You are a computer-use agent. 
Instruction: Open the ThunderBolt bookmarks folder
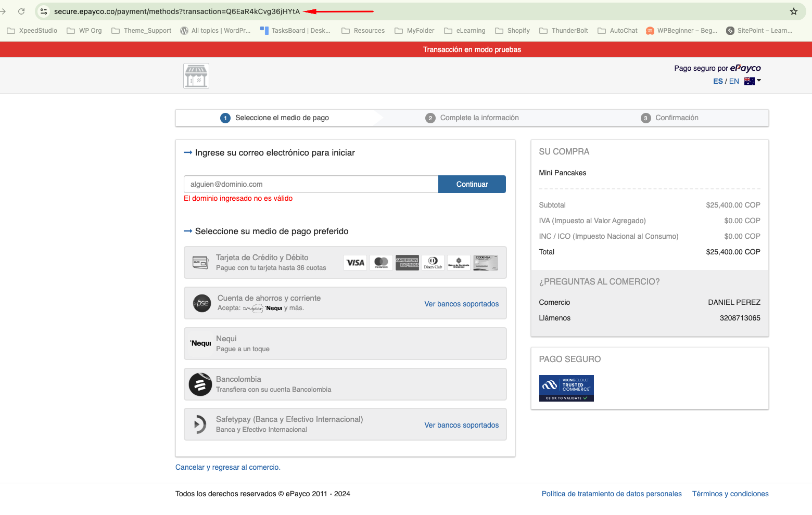[x=564, y=31]
